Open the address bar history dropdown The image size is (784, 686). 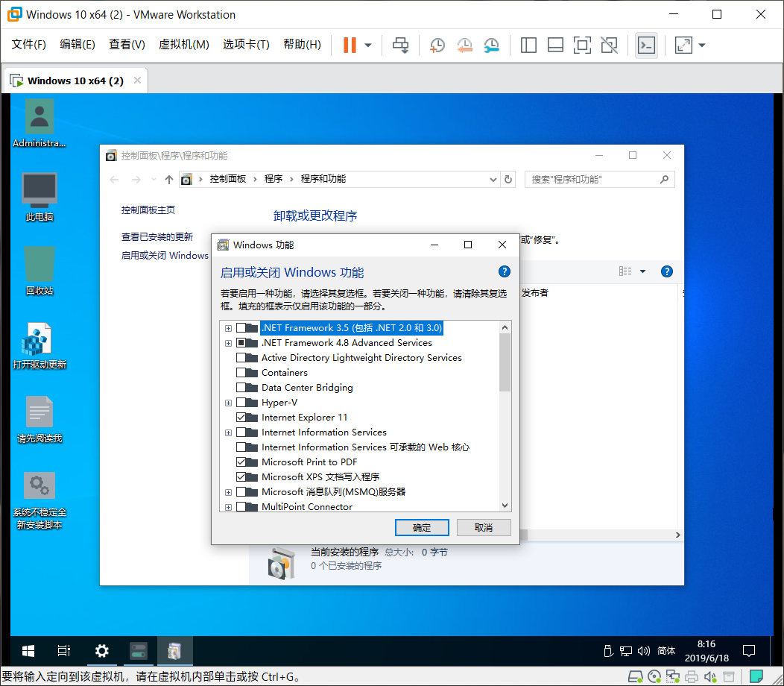coord(493,179)
